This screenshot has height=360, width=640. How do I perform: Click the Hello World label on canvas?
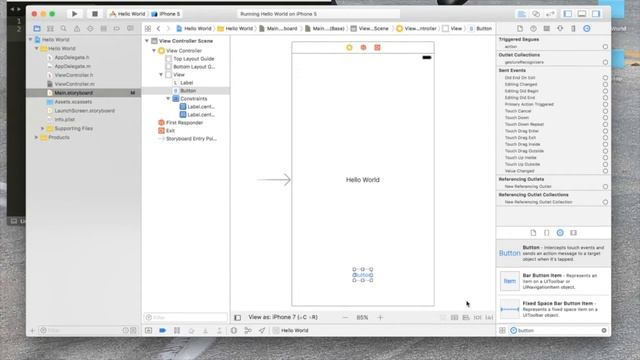coord(363,180)
